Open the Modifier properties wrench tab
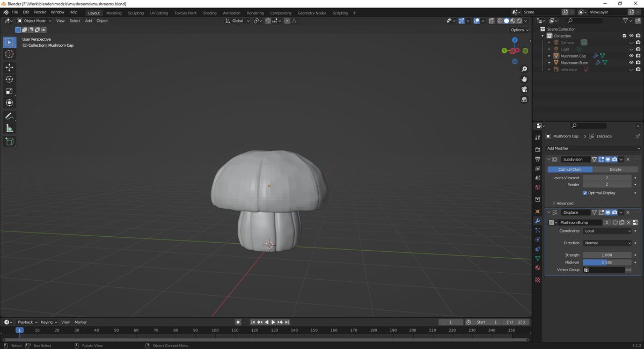The width and height of the screenshot is (644, 349). coord(538,221)
